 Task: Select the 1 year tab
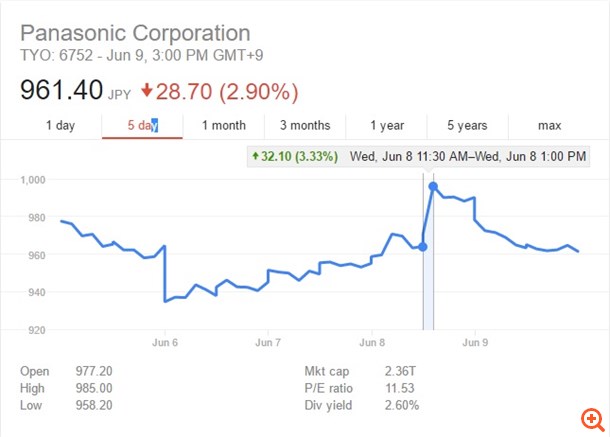pyautogui.click(x=386, y=125)
